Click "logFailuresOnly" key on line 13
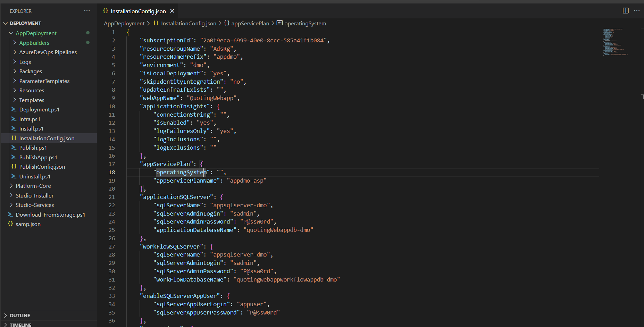644x327 pixels. click(182, 131)
